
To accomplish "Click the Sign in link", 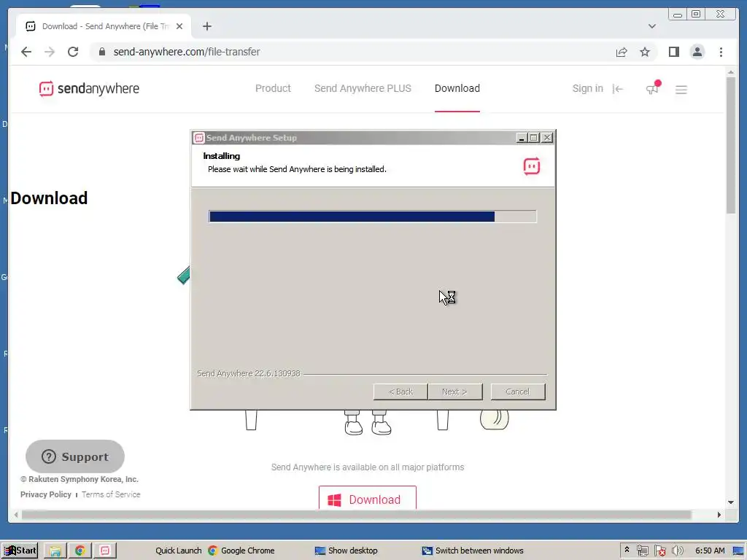I will click(587, 88).
